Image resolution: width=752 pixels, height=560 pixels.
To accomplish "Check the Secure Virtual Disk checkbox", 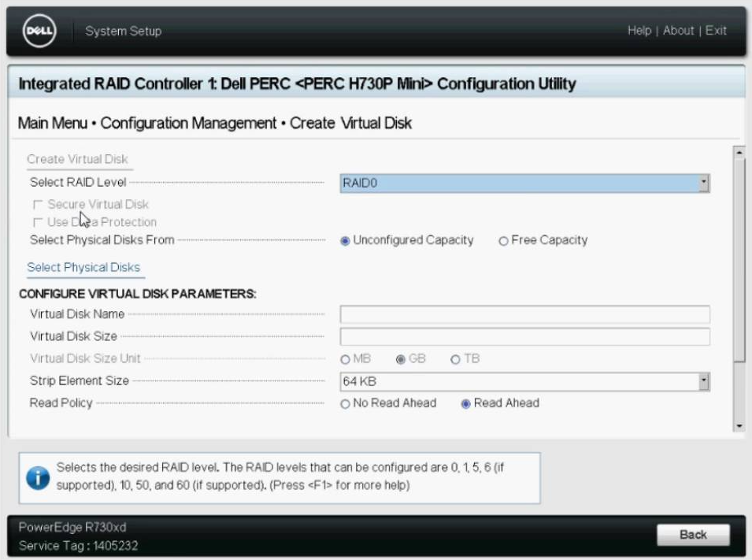I will pyautogui.click(x=38, y=205).
